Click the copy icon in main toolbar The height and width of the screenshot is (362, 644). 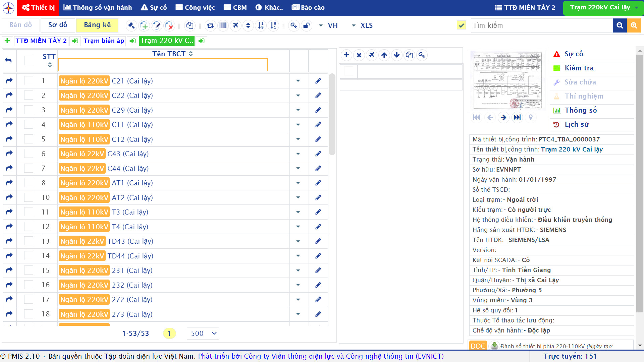pos(190,25)
